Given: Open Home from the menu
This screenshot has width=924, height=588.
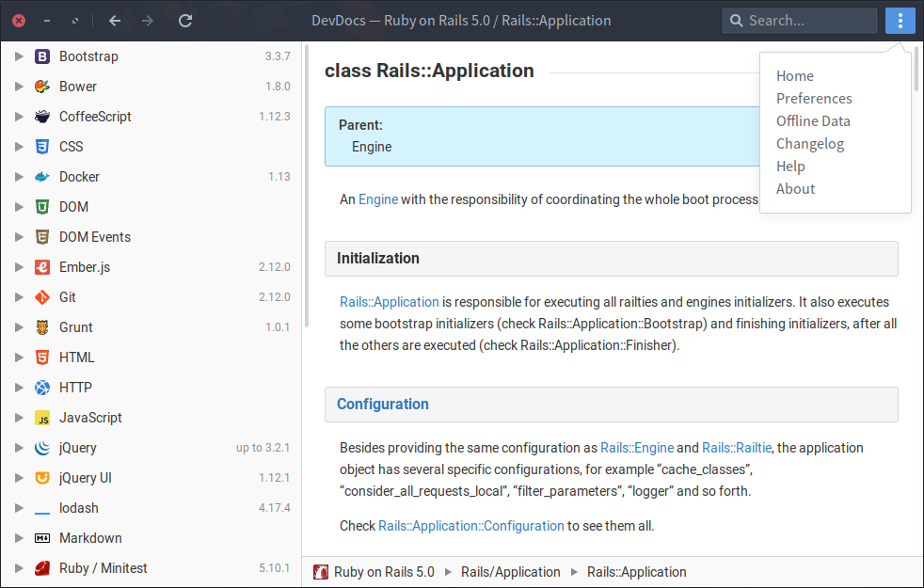Looking at the screenshot, I should point(795,76).
